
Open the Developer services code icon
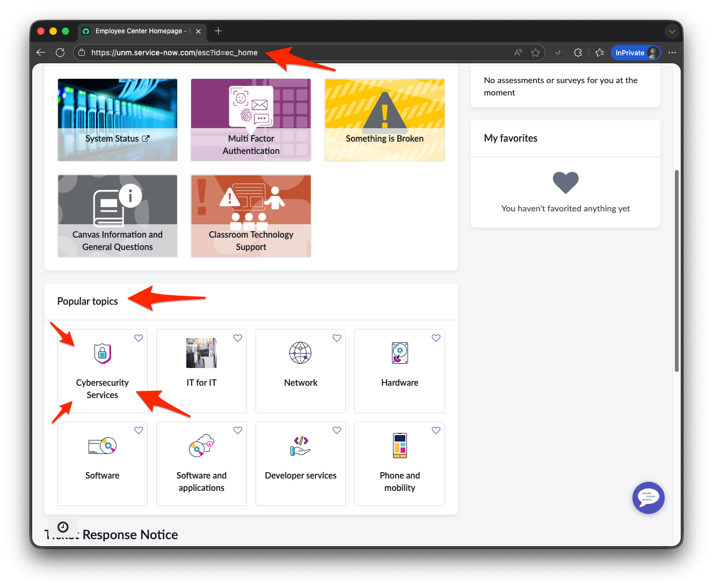[x=300, y=445]
